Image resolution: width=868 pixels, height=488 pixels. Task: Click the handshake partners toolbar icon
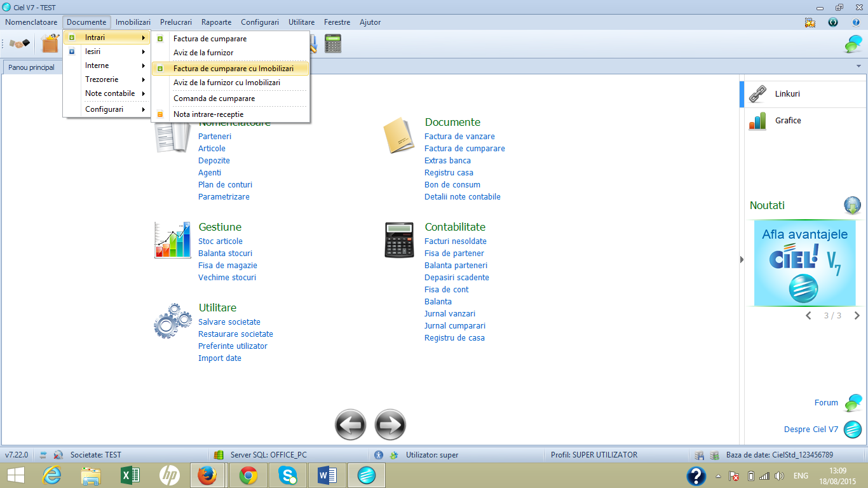tap(19, 43)
